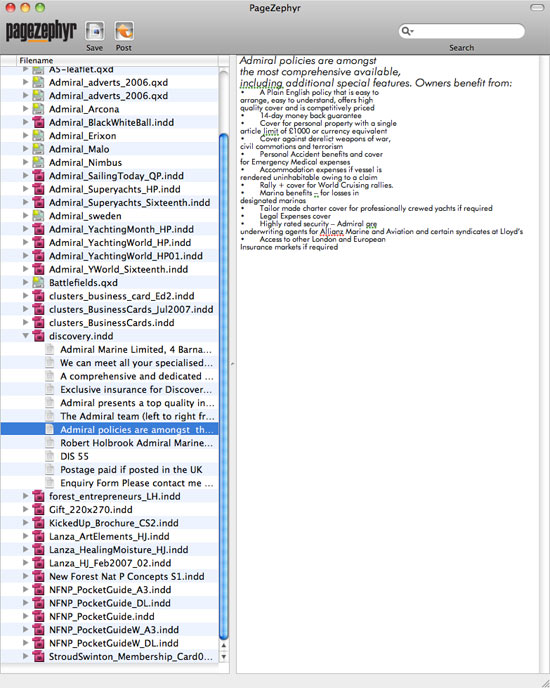This screenshot has width=550, height=688.
Task: Select 'Admiral presents a top quality' story
Action: pos(109,403)
